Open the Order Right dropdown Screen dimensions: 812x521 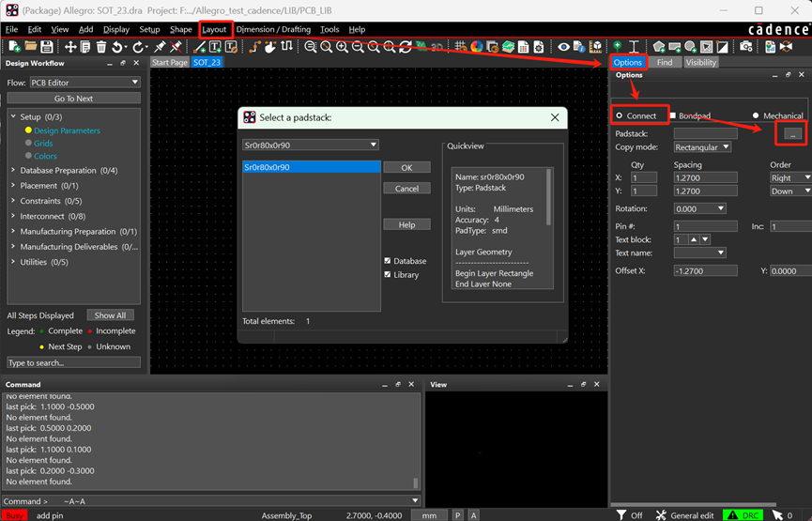coord(790,177)
